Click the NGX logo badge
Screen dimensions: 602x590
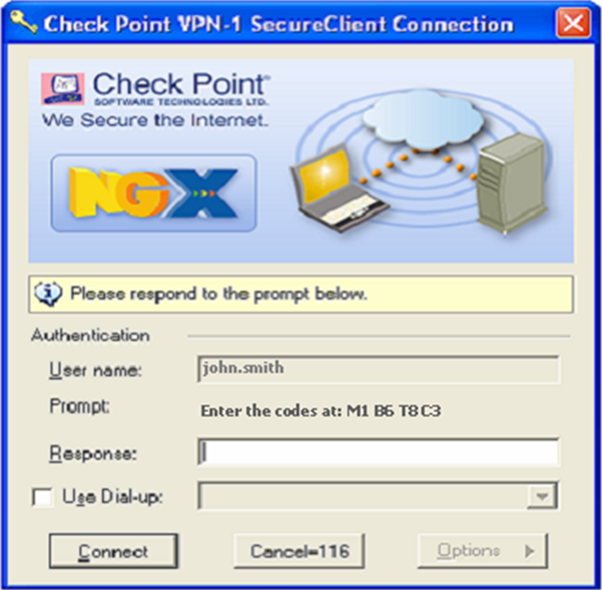pyautogui.click(x=154, y=193)
